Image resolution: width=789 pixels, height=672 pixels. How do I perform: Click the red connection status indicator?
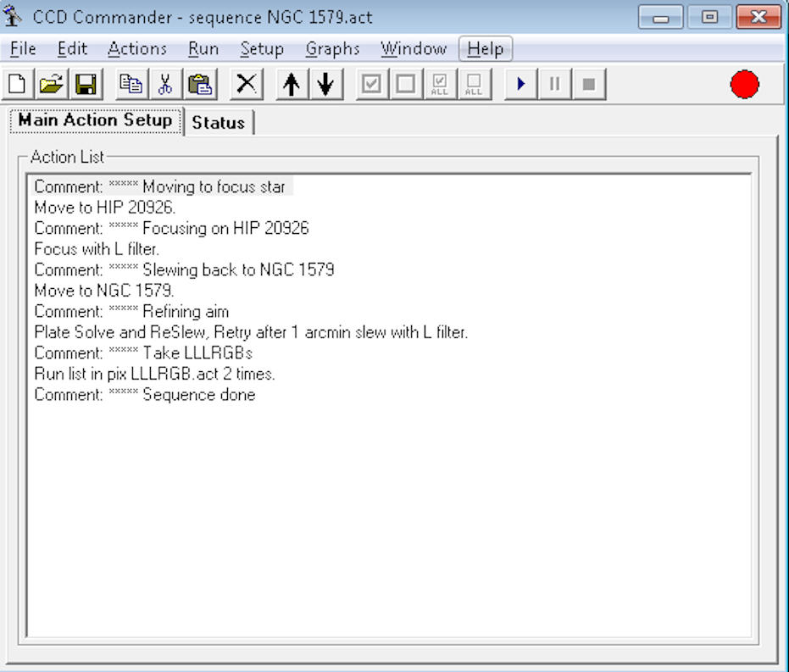click(744, 83)
